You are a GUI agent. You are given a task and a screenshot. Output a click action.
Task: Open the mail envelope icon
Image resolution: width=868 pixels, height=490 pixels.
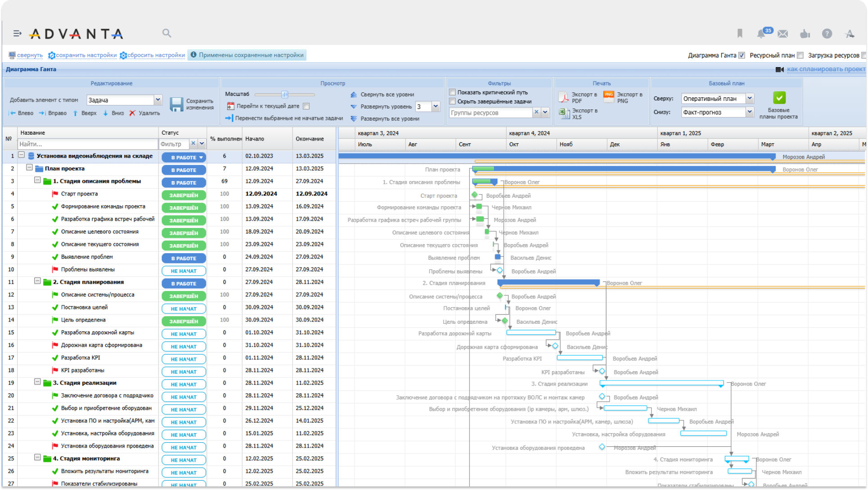783,34
